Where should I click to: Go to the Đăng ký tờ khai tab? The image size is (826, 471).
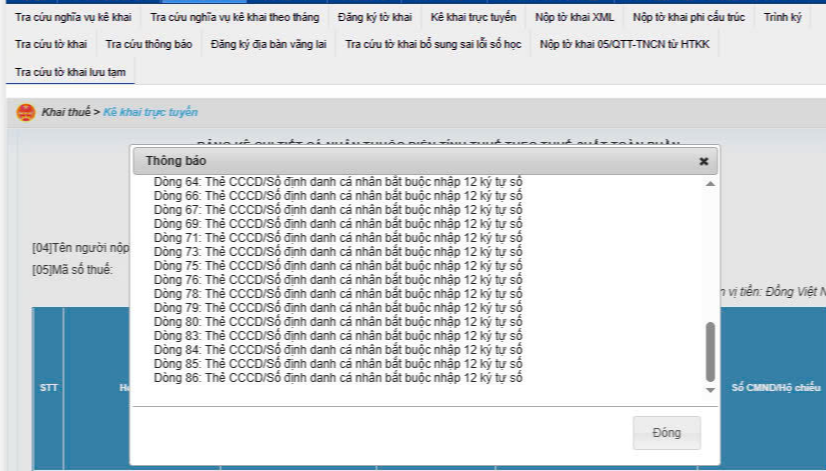[x=375, y=18]
